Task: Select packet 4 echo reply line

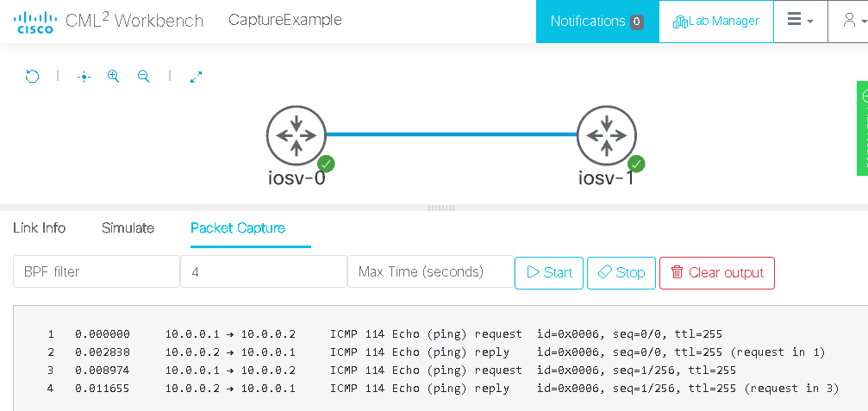Action: click(443, 389)
